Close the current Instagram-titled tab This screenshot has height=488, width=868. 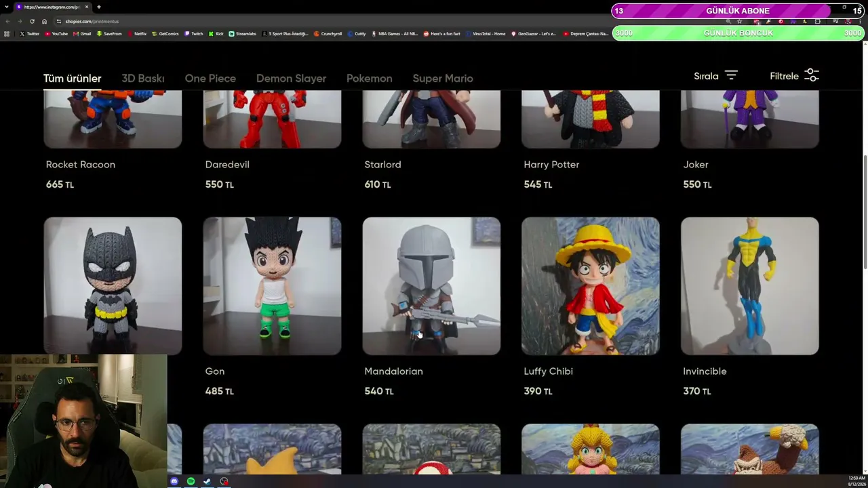pyautogui.click(x=87, y=7)
